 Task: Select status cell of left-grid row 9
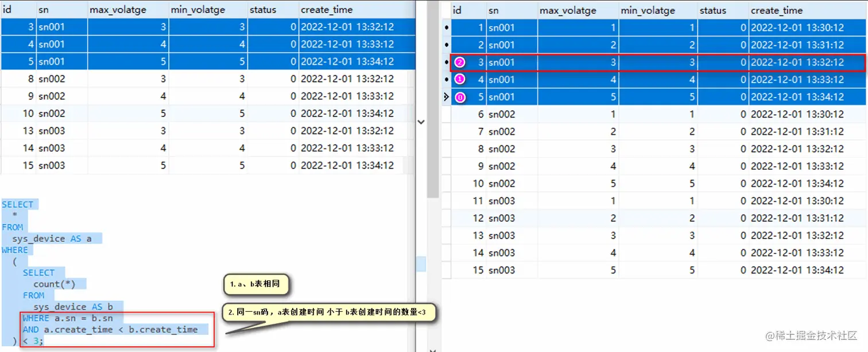pyautogui.click(x=273, y=96)
